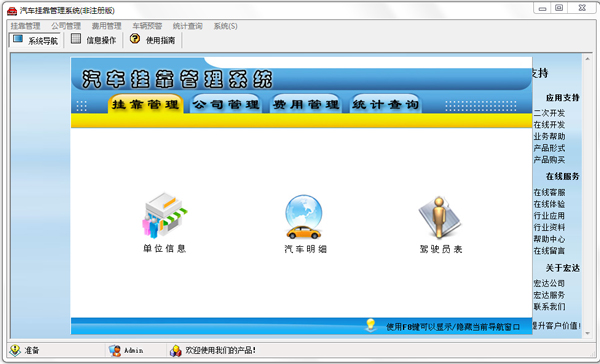Open the 统计查询 menu
600x364 pixels.
[x=188, y=26]
